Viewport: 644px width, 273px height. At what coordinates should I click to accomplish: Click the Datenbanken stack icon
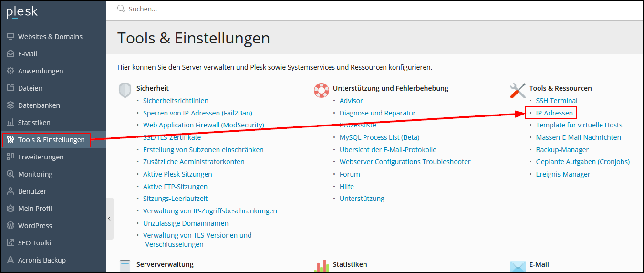coord(10,105)
